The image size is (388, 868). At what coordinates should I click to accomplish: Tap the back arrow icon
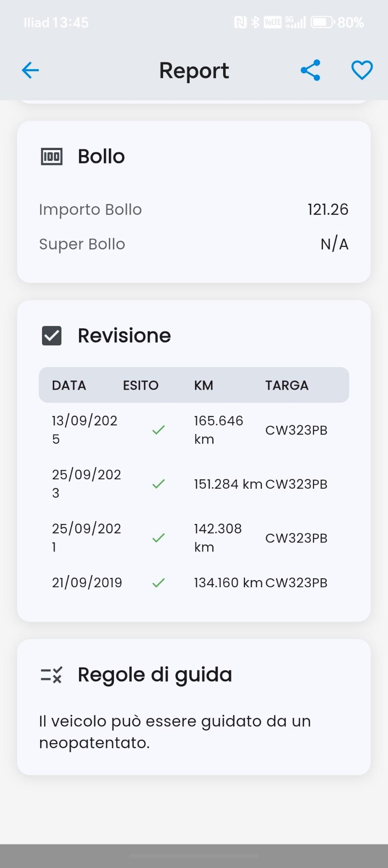(30, 71)
